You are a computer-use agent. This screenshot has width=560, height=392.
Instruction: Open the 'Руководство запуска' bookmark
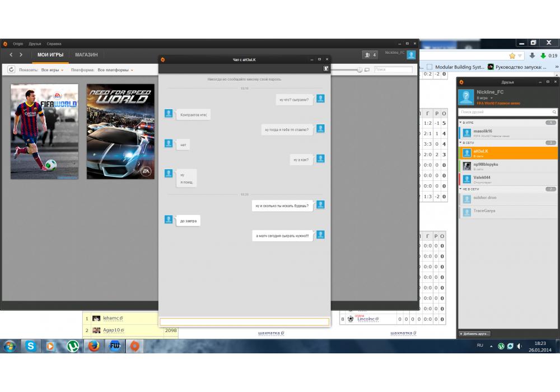(517, 67)
